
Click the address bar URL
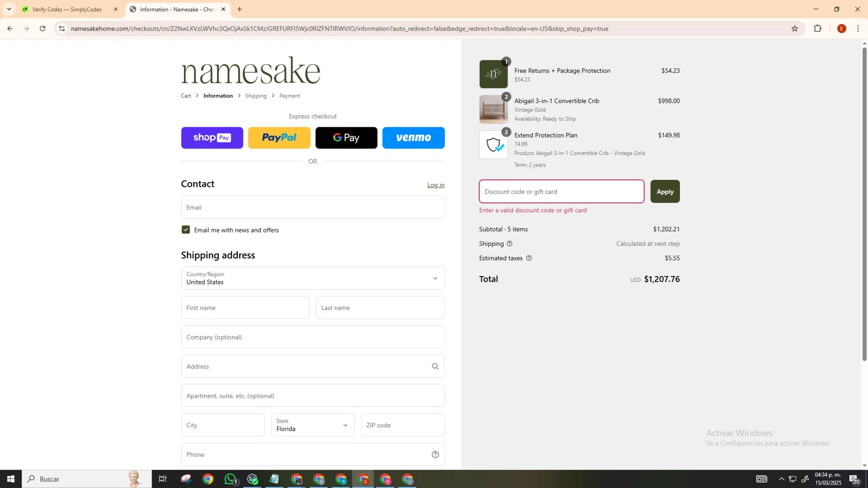pyautogui.click(x=340, y=28)
